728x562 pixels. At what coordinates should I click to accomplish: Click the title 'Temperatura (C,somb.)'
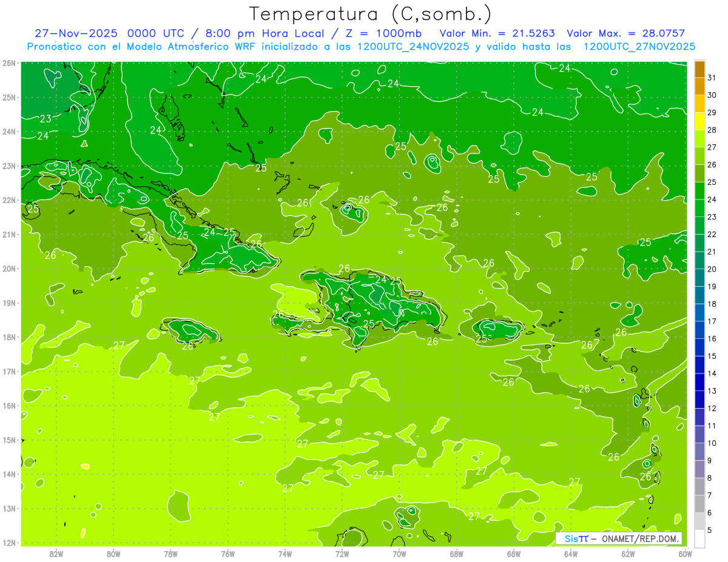click(x=371, y=15)
